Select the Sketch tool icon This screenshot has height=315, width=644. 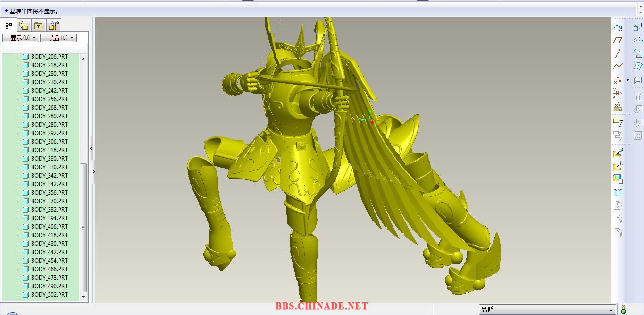point(618,26)
